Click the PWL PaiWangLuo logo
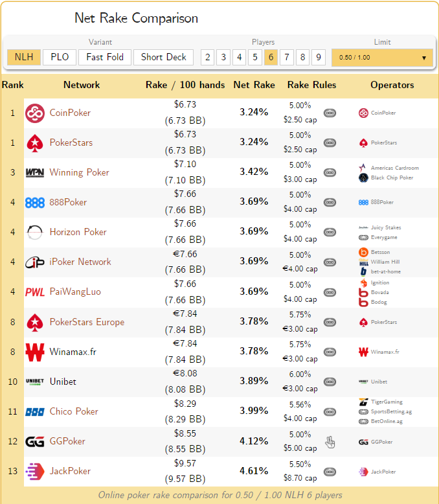Screen dimensions: 439x504 (x=35, y=292)
